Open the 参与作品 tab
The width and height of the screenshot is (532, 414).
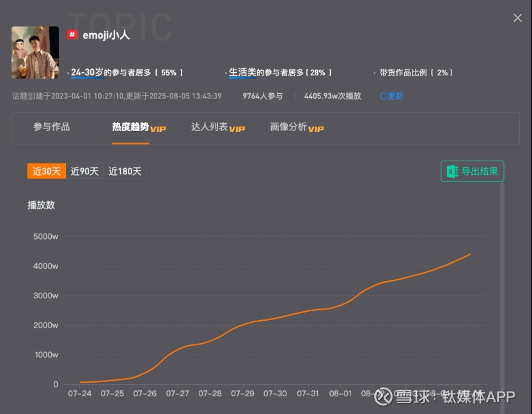pos(52,126)
